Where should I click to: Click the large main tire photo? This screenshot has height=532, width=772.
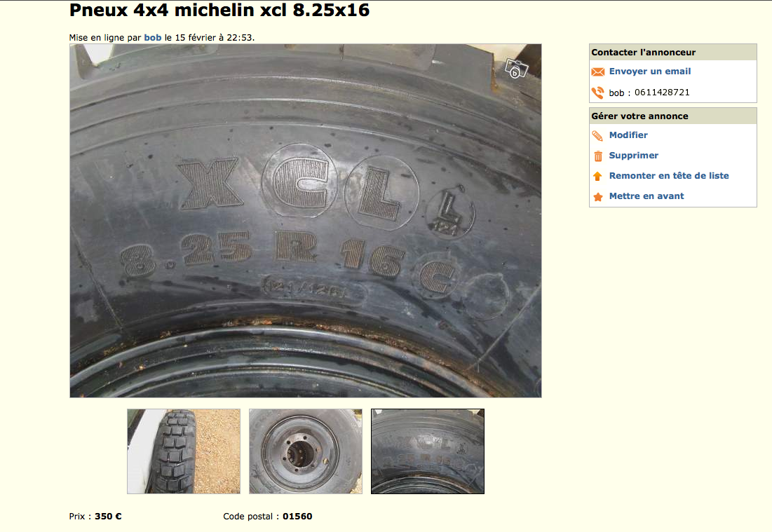(x=305, y=221)
